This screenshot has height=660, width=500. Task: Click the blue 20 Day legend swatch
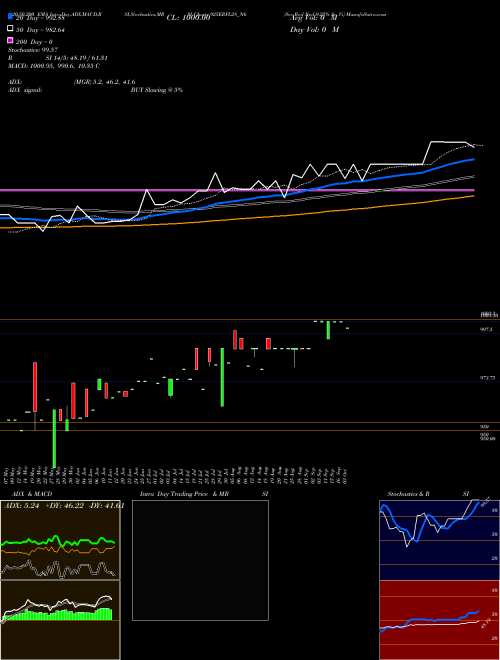pos(10,17)
